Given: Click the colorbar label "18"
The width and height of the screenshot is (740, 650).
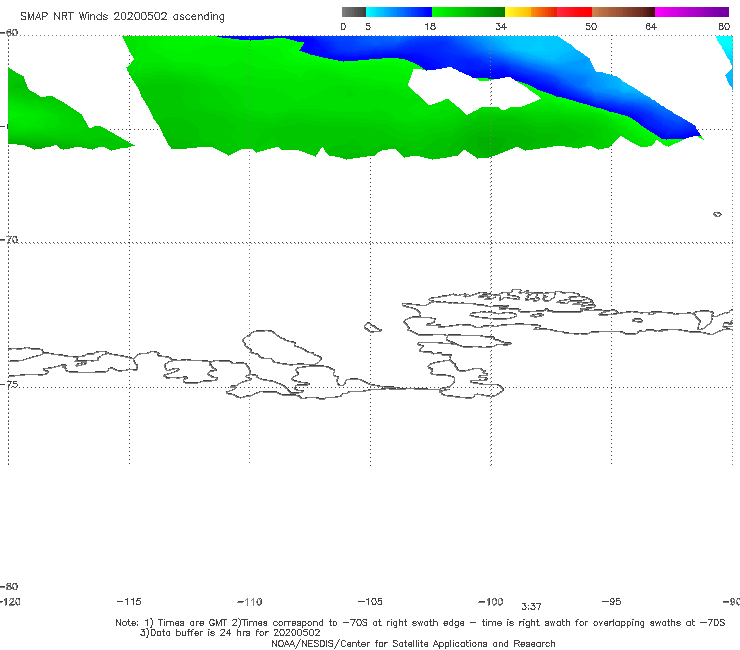Looking at the screenshot, I should [430, 26].
